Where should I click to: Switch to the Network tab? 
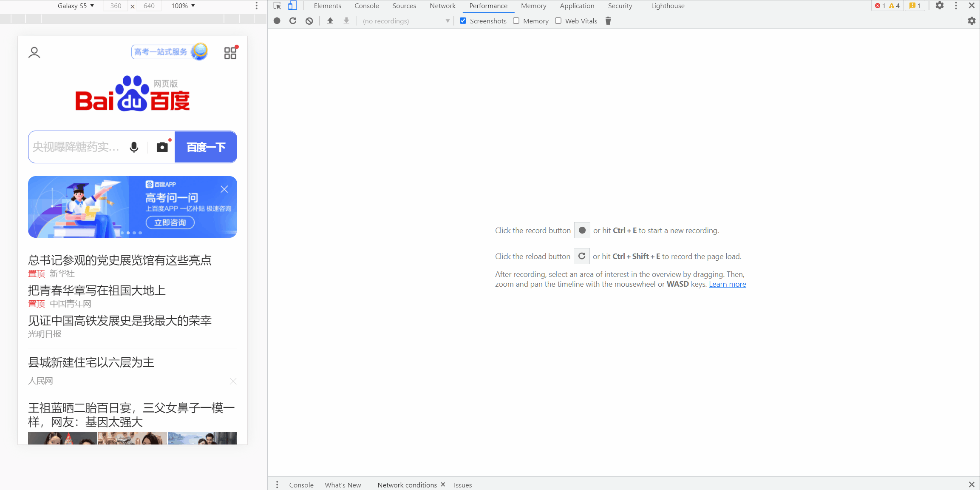point(442,6)
